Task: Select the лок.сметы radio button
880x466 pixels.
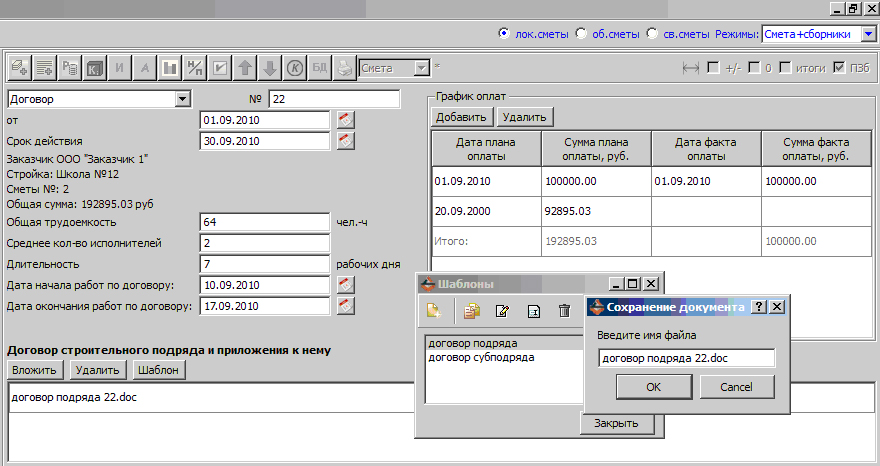Action: [x=504, y=34]
